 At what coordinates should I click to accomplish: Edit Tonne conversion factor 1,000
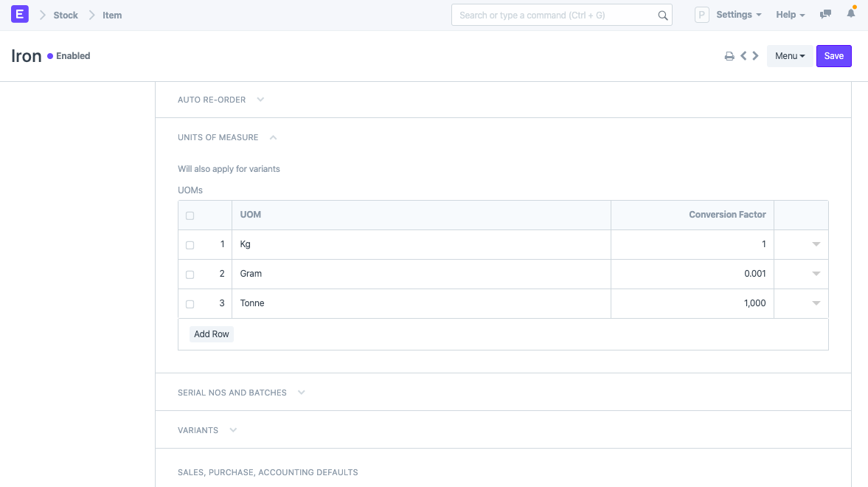tap(692, 303)
